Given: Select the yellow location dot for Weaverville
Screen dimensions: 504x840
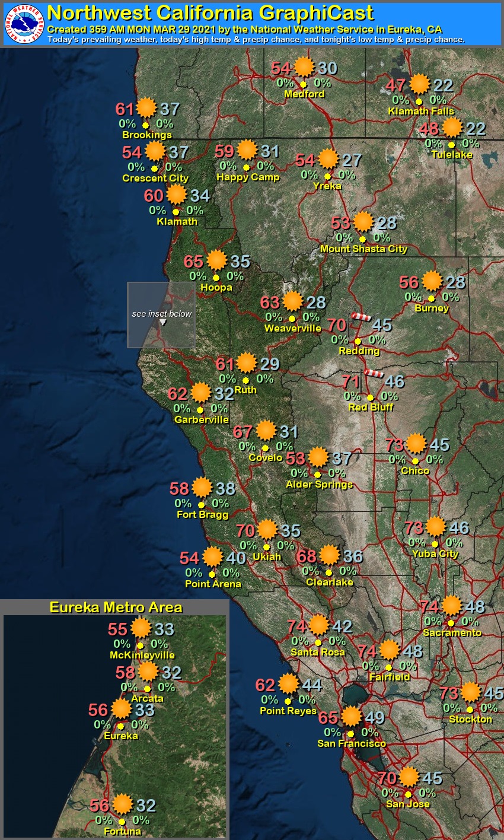Looking at the screenshot, I should tap(292, 319).
